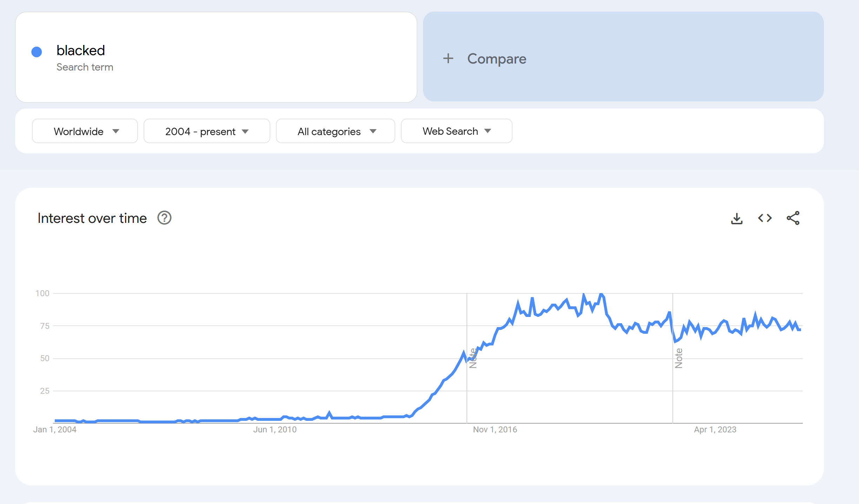Click the time range dropdown arrow
Viewport: 859px width, 504px height.
(x=245, y=132)
